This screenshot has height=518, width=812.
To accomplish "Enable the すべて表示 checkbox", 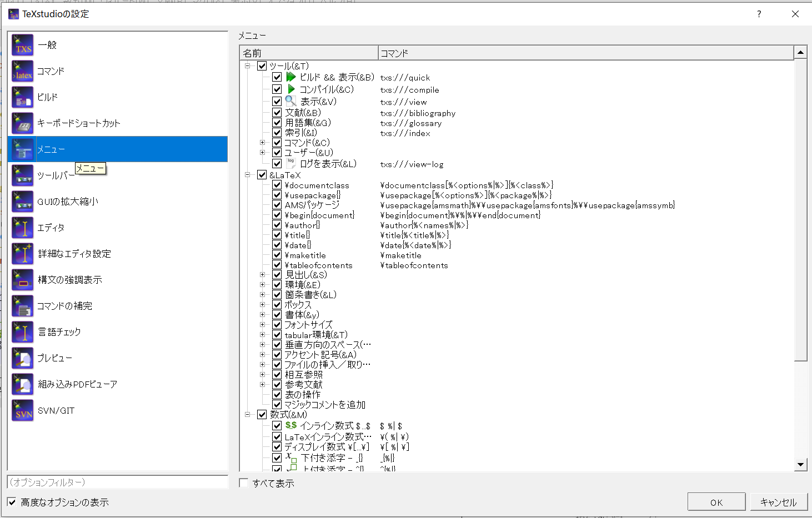I will pos(243,483).
